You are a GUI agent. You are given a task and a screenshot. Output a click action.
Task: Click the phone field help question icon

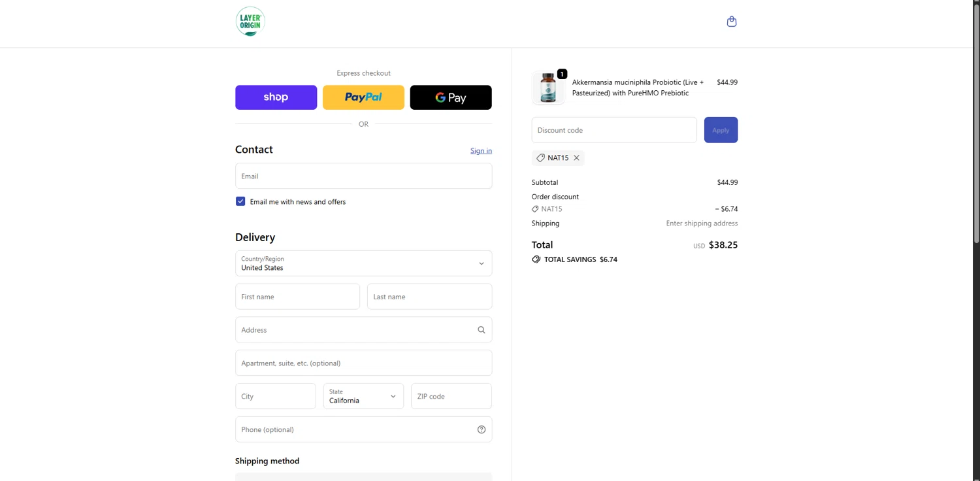482,429
